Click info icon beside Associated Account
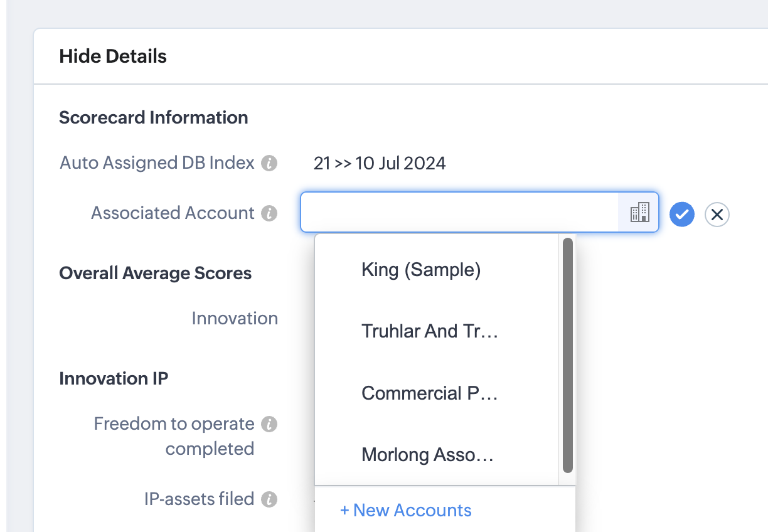The image size is (768, 532). 269,213
